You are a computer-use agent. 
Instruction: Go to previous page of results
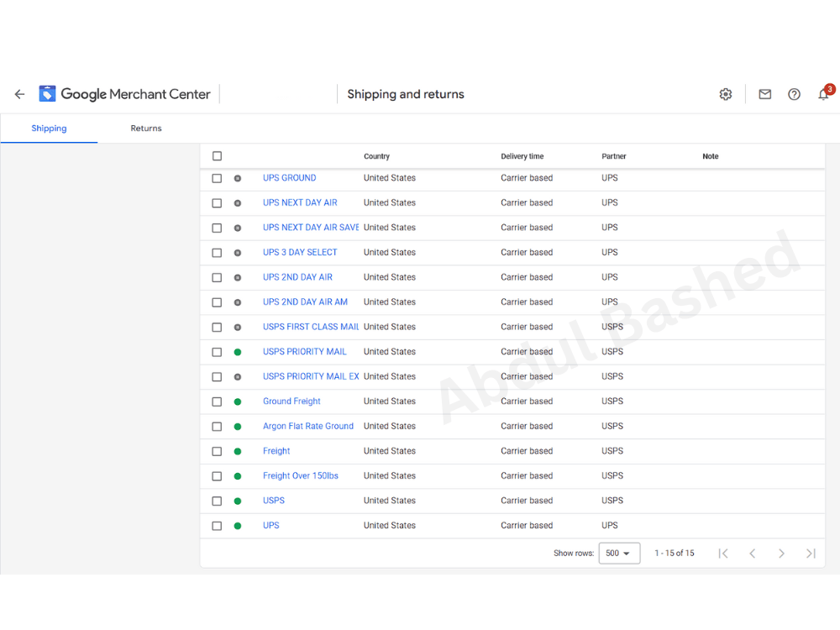(x=752, y=554)
